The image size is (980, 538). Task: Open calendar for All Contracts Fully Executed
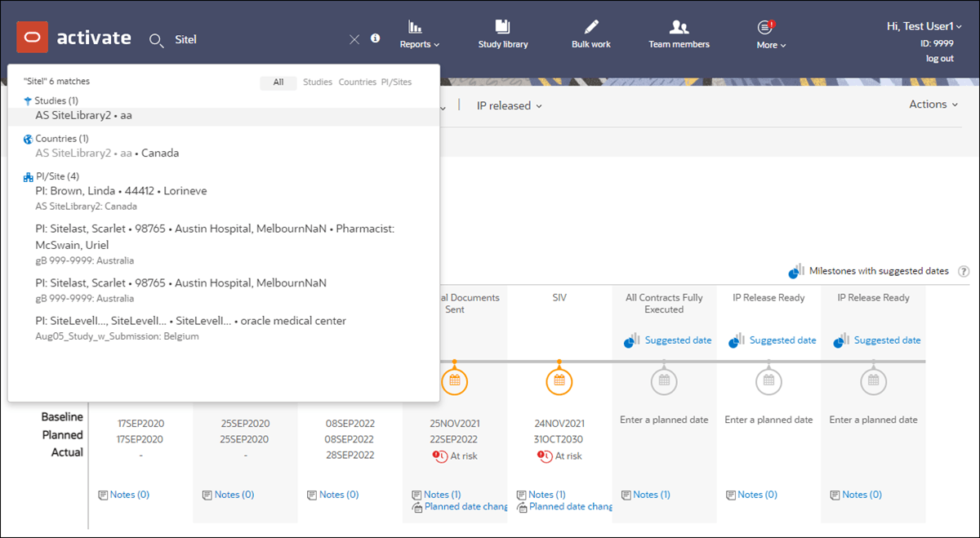pyautogui.click(x=664, y=380)
